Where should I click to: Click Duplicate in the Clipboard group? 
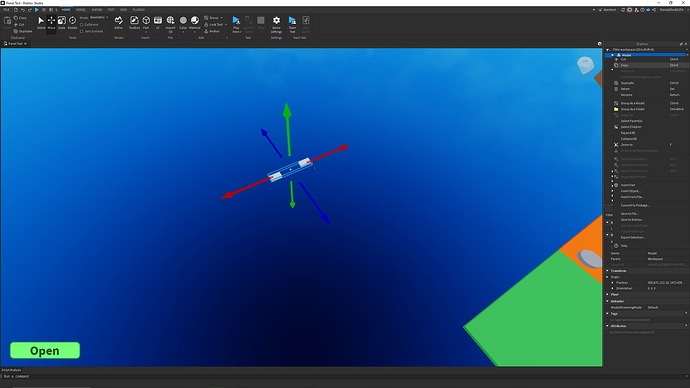click(23, 31)
